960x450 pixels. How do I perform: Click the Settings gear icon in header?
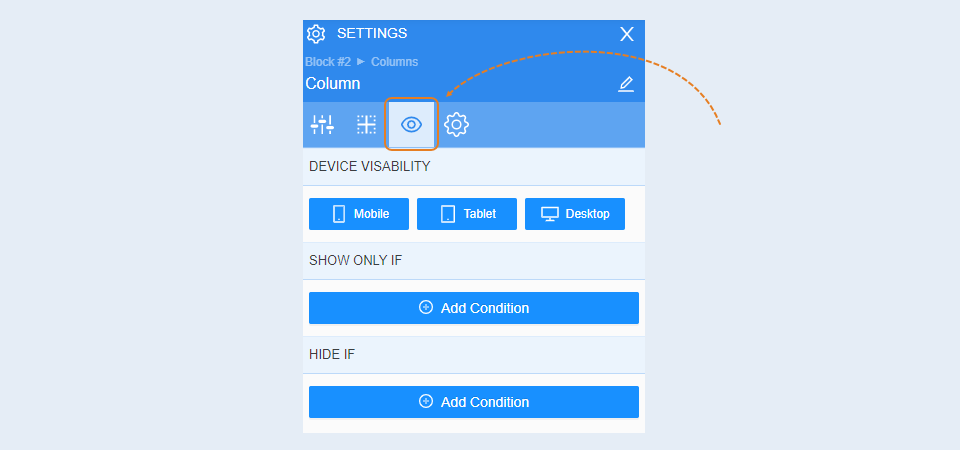(316, 34)
